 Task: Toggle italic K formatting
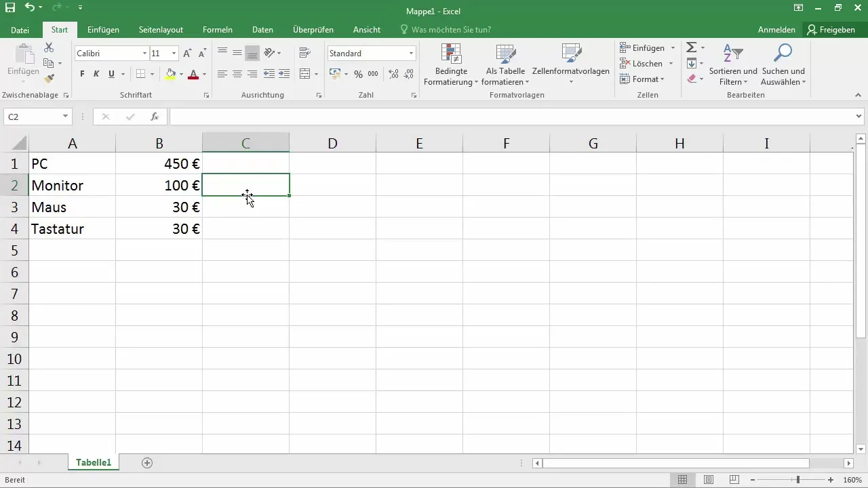point(96,74)
